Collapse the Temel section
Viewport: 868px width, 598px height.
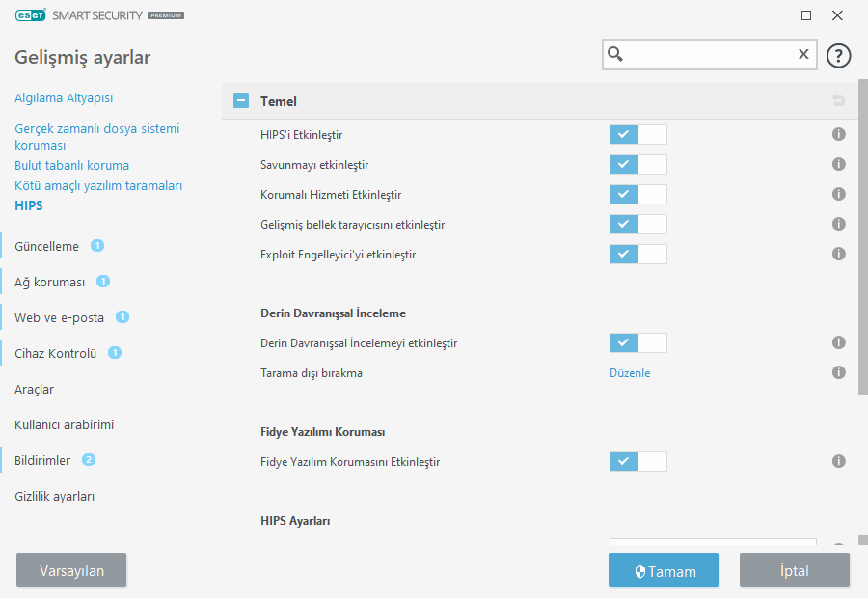click(241, 101)
